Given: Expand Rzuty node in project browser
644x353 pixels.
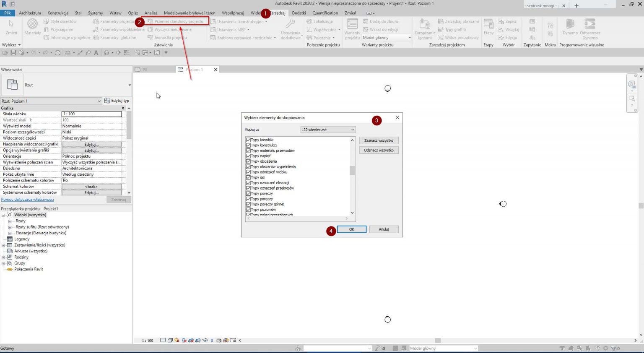Looking at the screenshot, I should coord(10,221).
